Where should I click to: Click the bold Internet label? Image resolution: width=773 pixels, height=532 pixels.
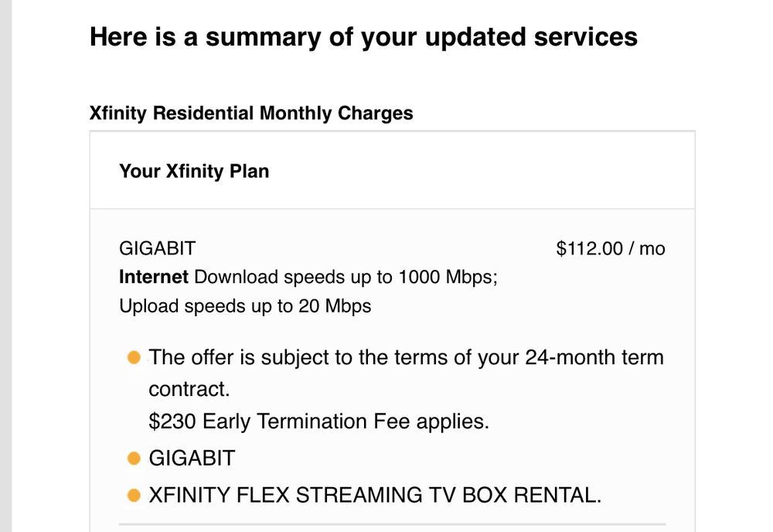click(x=153, y=277)
